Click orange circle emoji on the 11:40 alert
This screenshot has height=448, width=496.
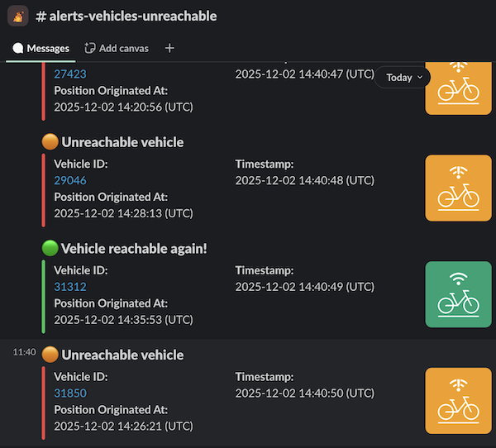pos(50,355)
